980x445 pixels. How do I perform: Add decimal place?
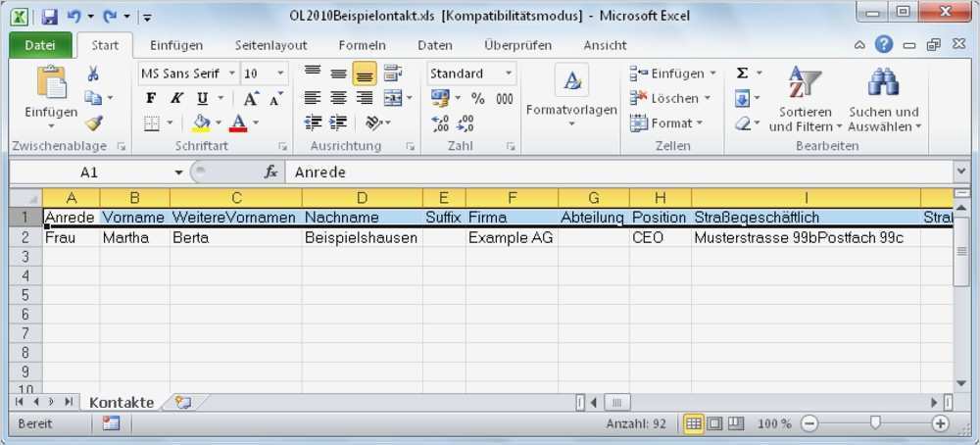click(x=440, y=124)
